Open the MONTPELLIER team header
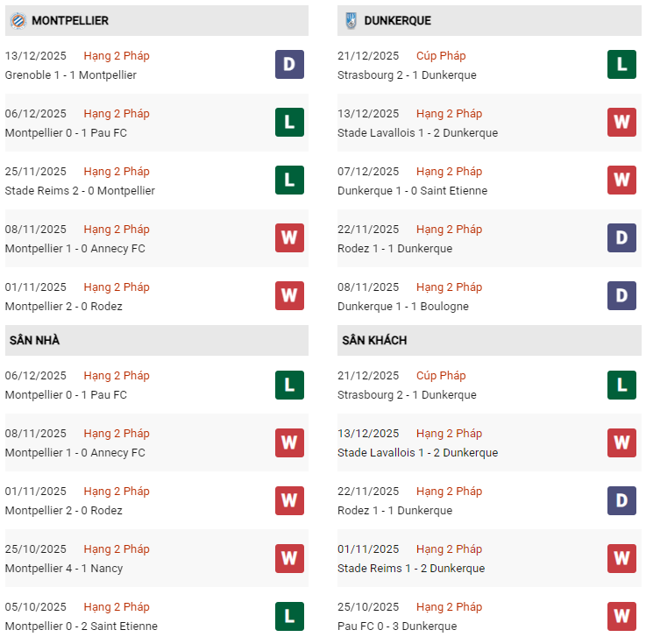 70,20
